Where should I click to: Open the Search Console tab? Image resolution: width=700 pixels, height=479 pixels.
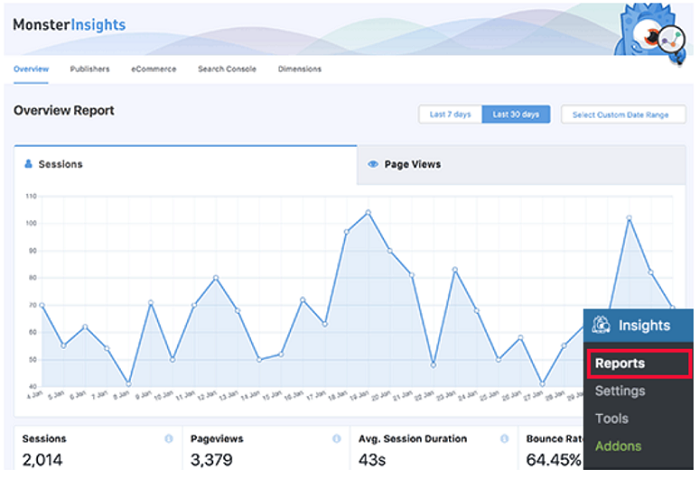tap(227, 69)
